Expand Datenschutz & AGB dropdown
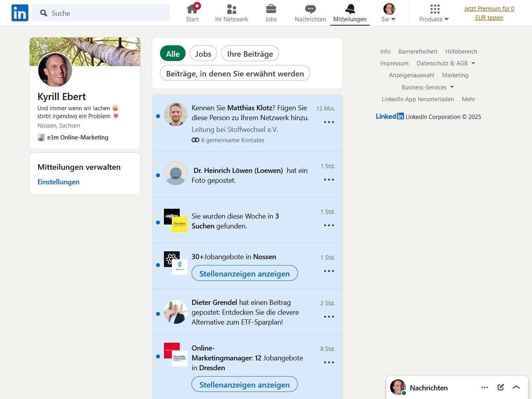Screen dimensions: 532x399 point(446,63)
